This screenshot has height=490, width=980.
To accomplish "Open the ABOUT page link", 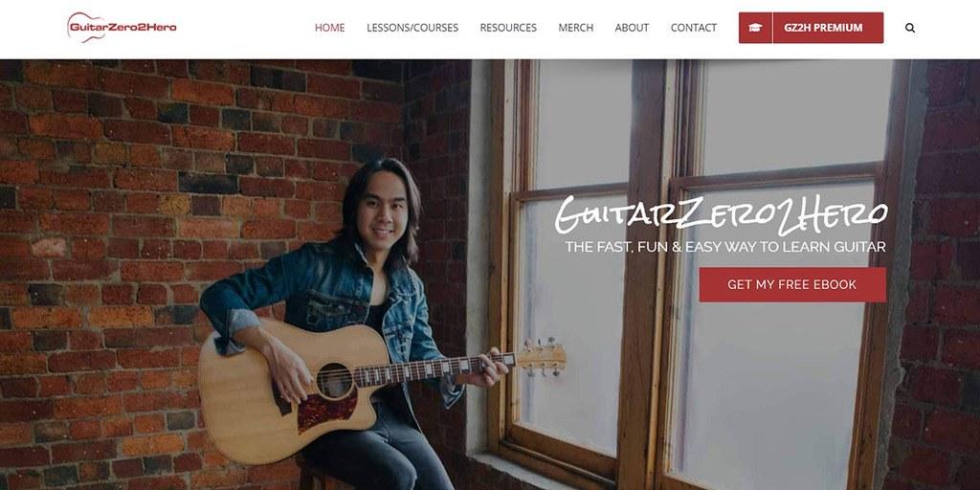I will pyautogui.click(x=632, y=28).
